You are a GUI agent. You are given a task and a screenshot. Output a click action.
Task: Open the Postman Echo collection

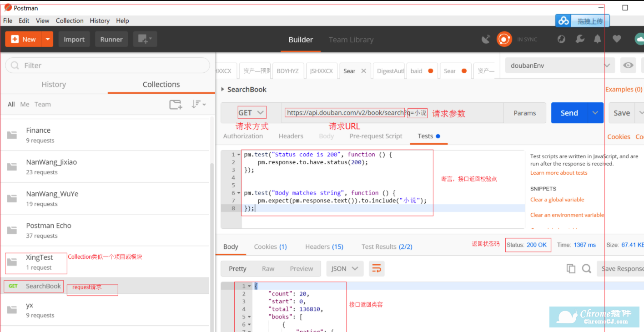pyautogui.click(x=105, y=231)
